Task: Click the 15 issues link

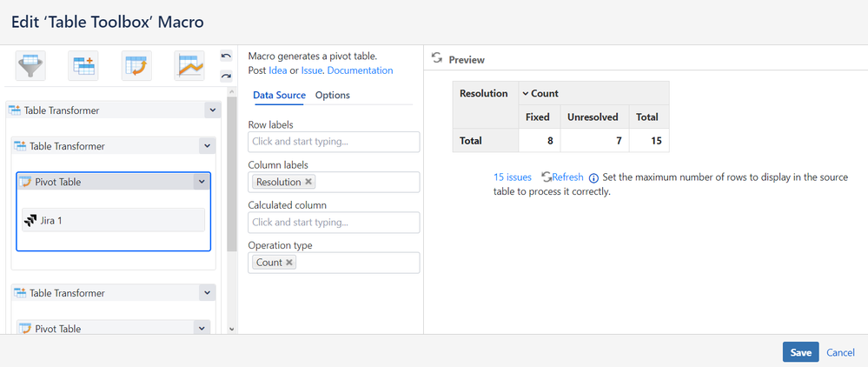Action: click(513, 177)
